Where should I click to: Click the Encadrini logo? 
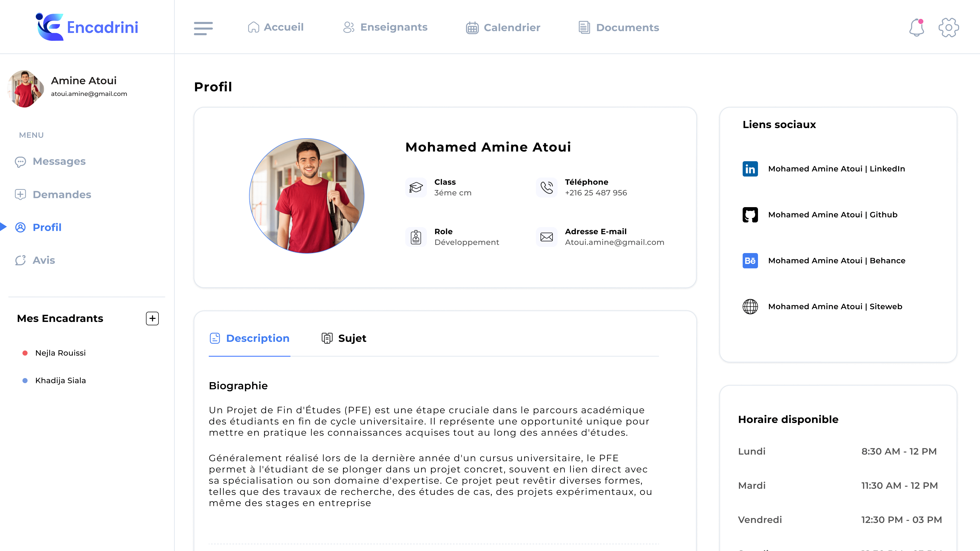tap(87, 27)
